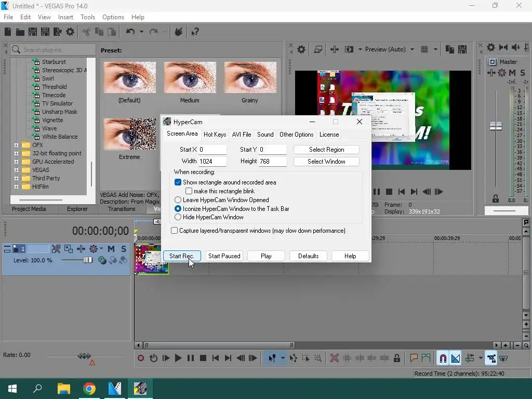Switch to Hot Keys tab in HyperCam

[x=215, y=135]
